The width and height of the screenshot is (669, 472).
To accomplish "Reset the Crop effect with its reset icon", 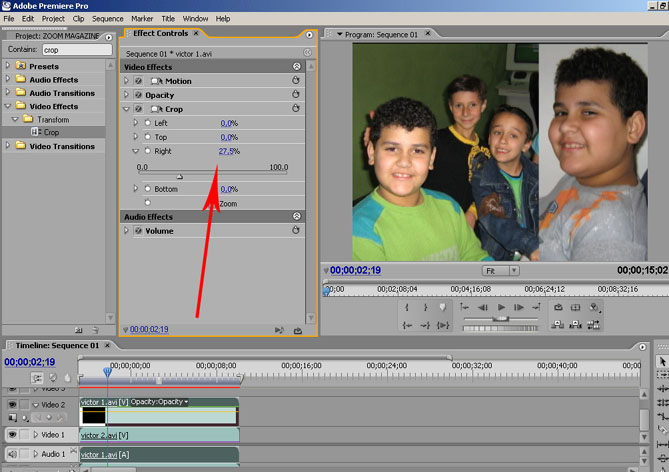I will [296, 108].
